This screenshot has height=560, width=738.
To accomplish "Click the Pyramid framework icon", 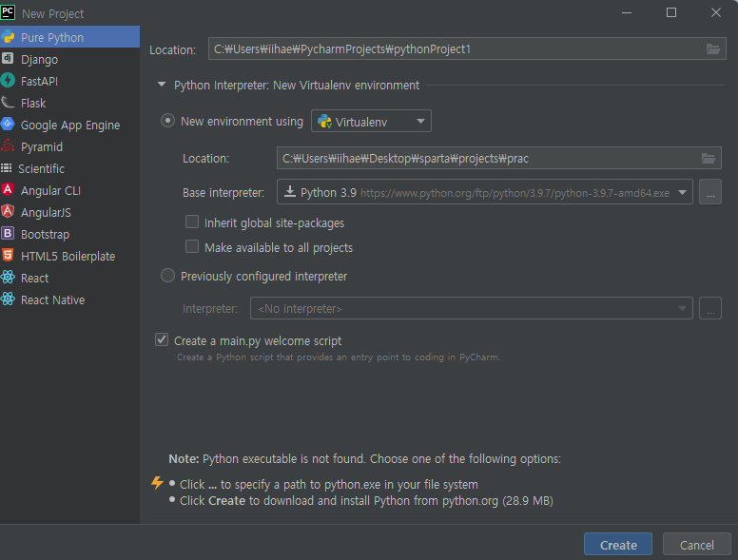I will point(8,145).
